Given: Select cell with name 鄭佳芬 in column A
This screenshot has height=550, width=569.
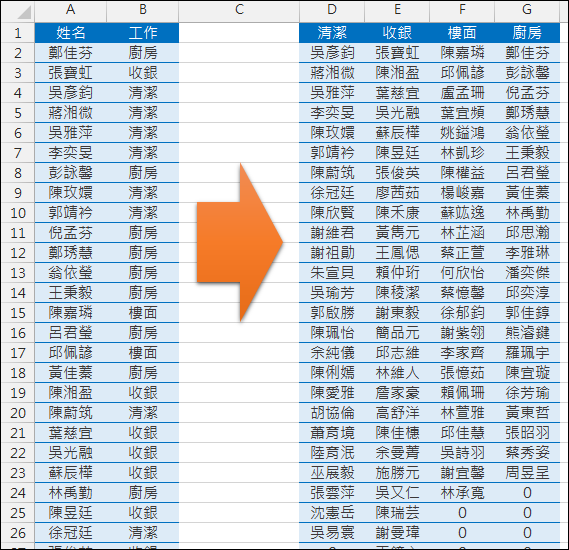Looking at the screenshot, I should tap(71, 53).
